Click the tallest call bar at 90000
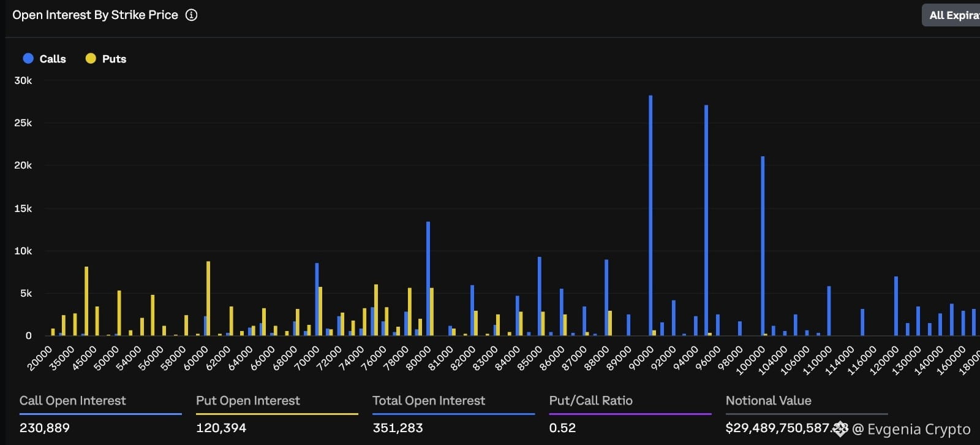 click(650, 215)
